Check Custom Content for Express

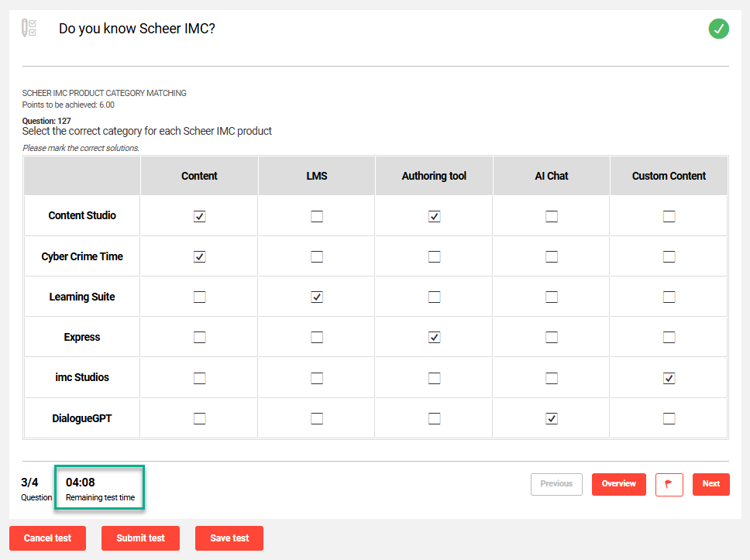pos(669,337)
